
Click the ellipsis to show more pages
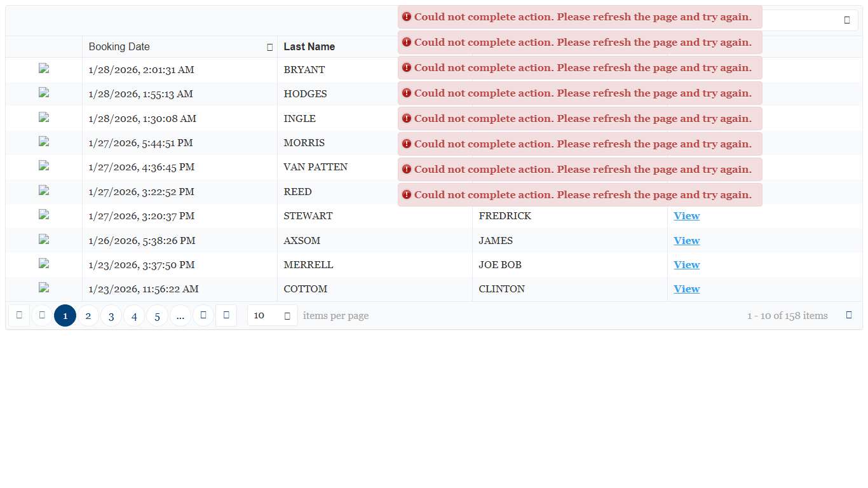point(180,316)
